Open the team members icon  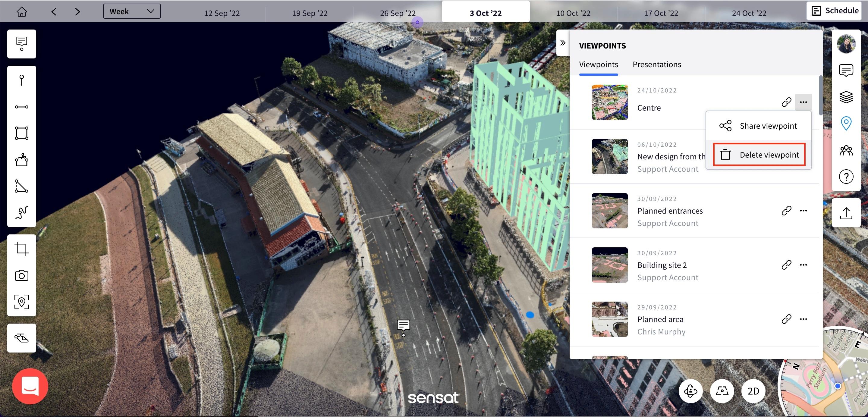[x=846, y=150]
